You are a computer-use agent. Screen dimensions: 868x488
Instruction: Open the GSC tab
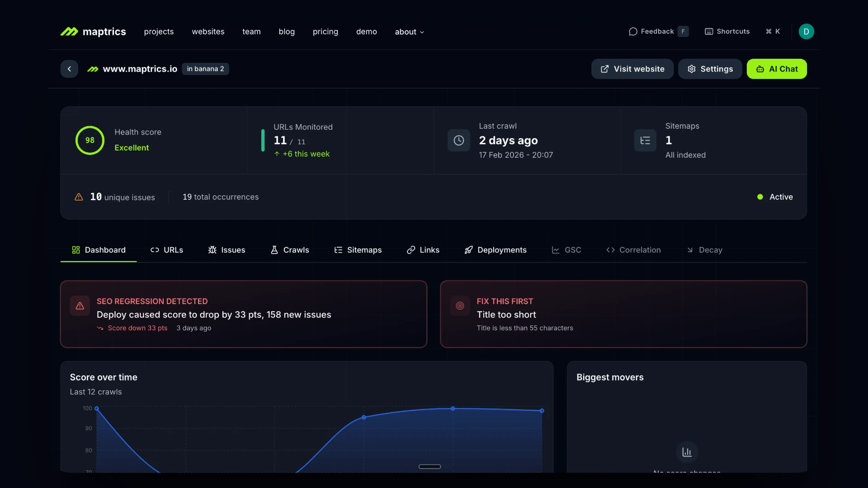(x=566, y=250)
